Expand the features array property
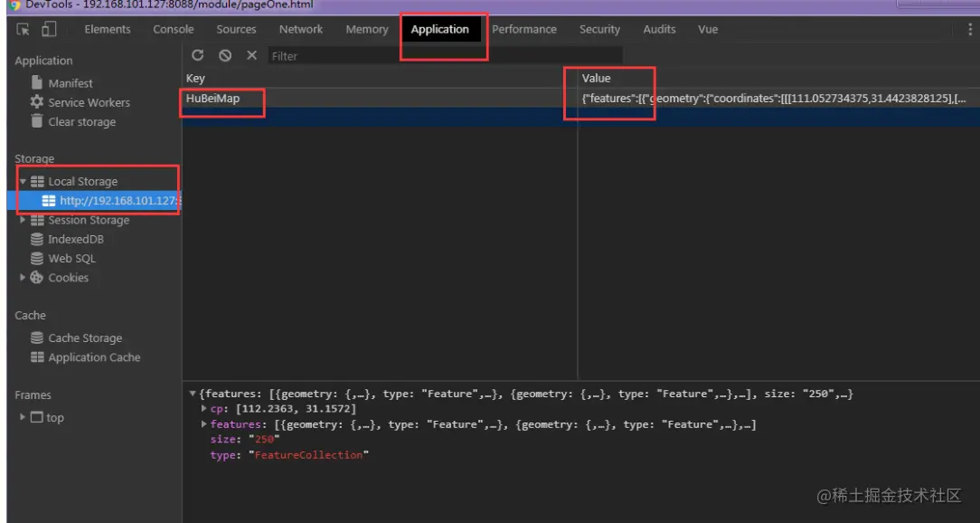Viewport: 980px width, 523px height. pyautogui.click(x=203, y=424)
